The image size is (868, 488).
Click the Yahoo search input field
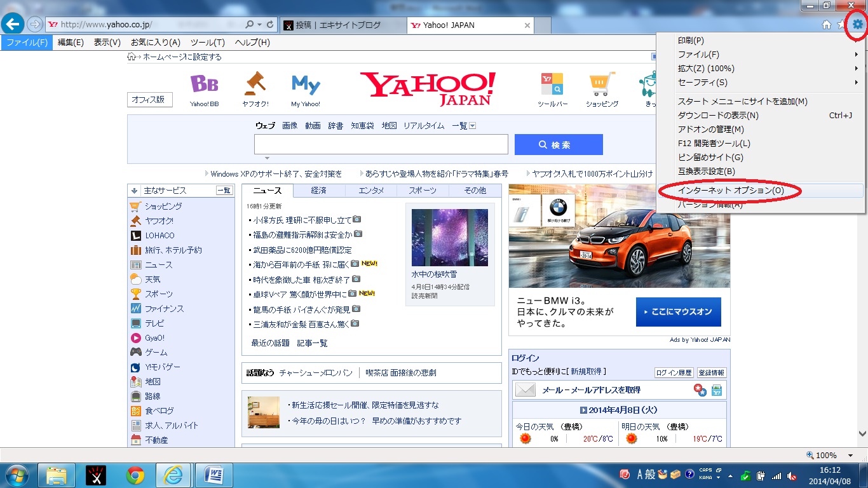(381, 144)
